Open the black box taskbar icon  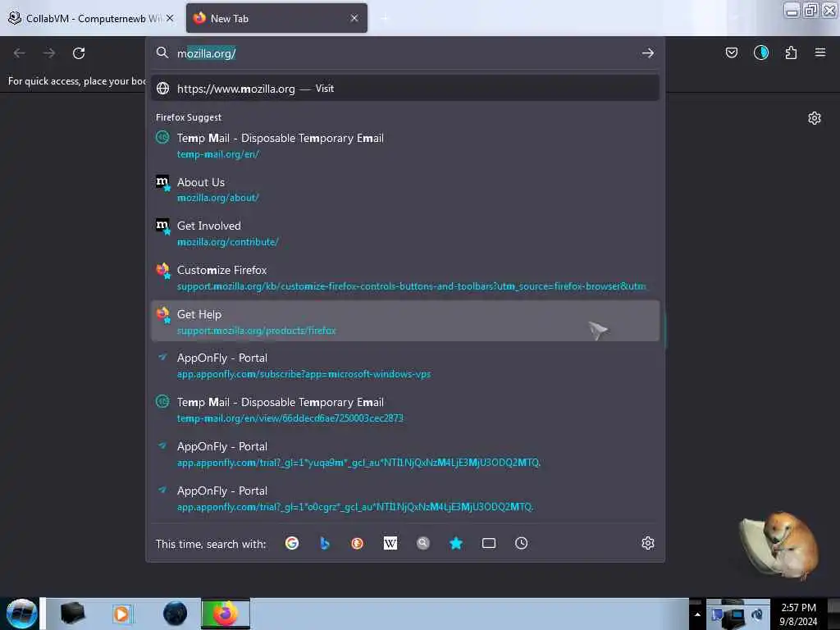pyautogui.click(x=72, y=614)
